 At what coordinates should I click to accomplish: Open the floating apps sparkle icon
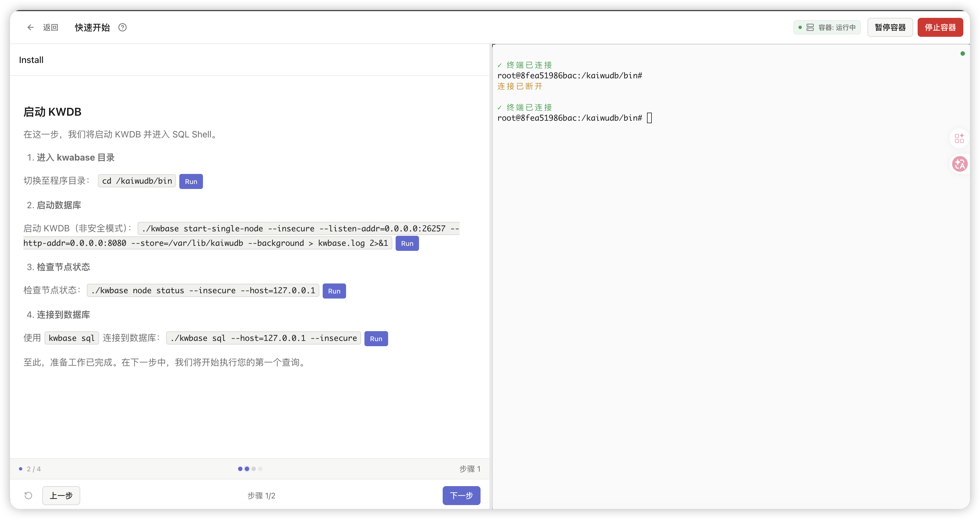tap(959, 138)
